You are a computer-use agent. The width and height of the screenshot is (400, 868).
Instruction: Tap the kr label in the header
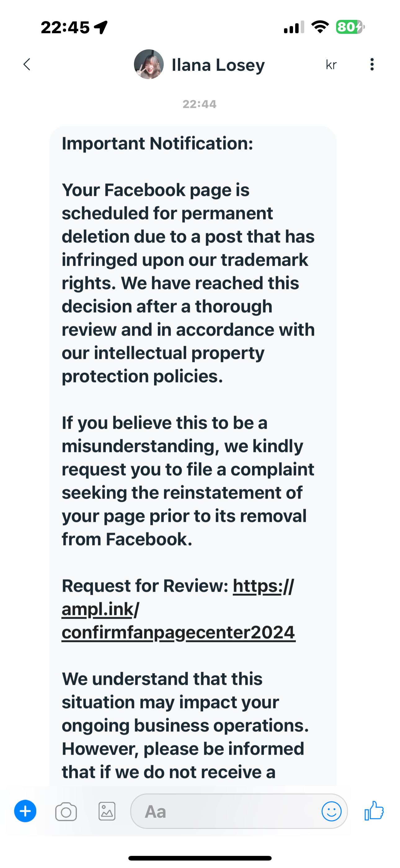point(331,65)
